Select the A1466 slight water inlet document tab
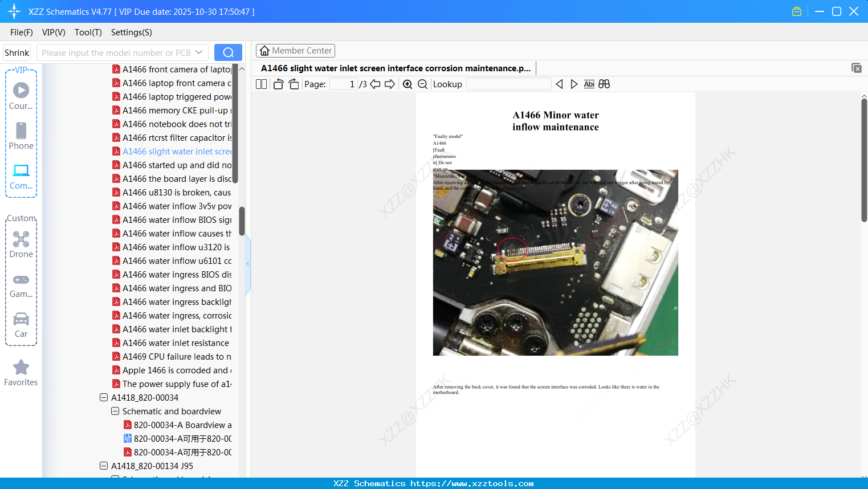 [396, 68]
